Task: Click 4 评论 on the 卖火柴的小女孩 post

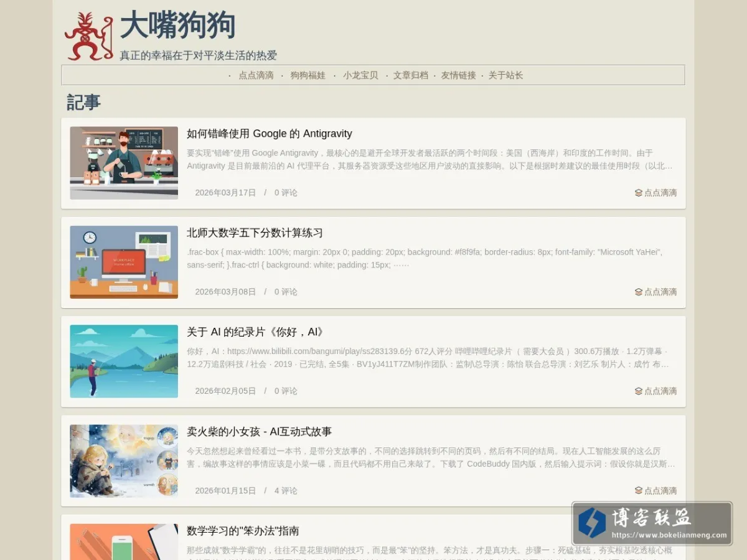Action: 286,490
